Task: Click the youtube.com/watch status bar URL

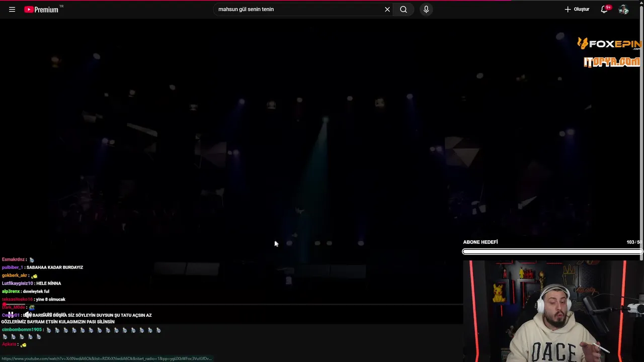Action: (107, 359)
